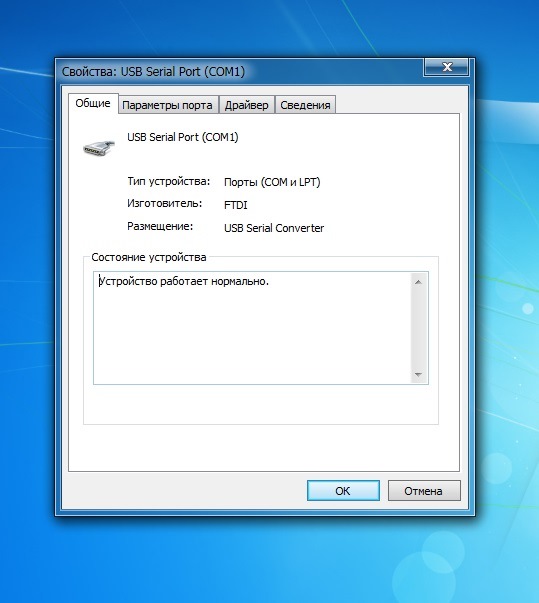
Task: Click the Порты (COM и LPT) value
Action: 272,182
